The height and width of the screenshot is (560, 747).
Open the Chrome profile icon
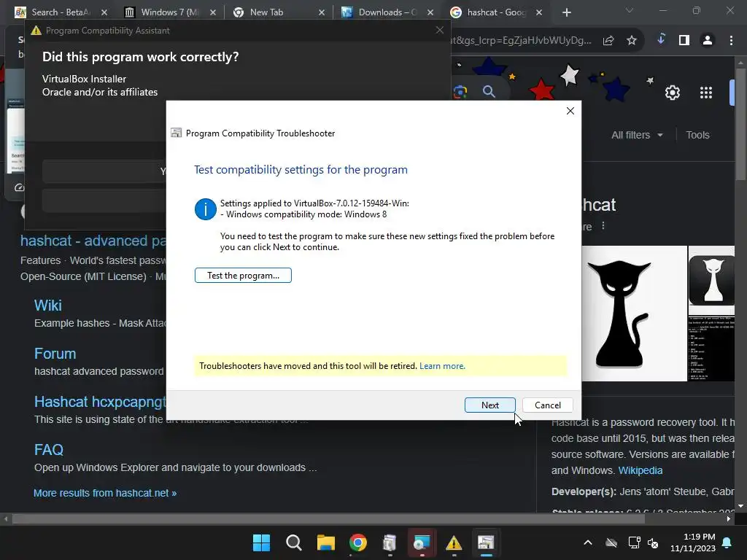click(708, 41)
